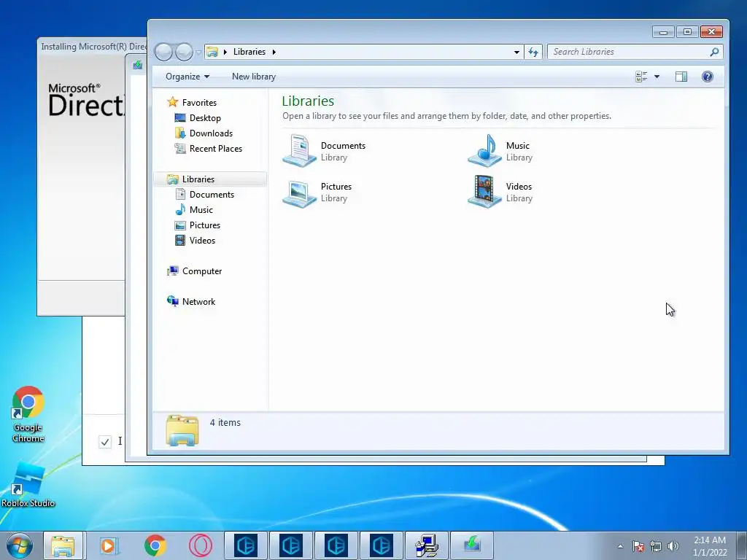Screen dimensions: 747x560
Task: Open Roblox Studio desktop shortcut
Action: 28,485
